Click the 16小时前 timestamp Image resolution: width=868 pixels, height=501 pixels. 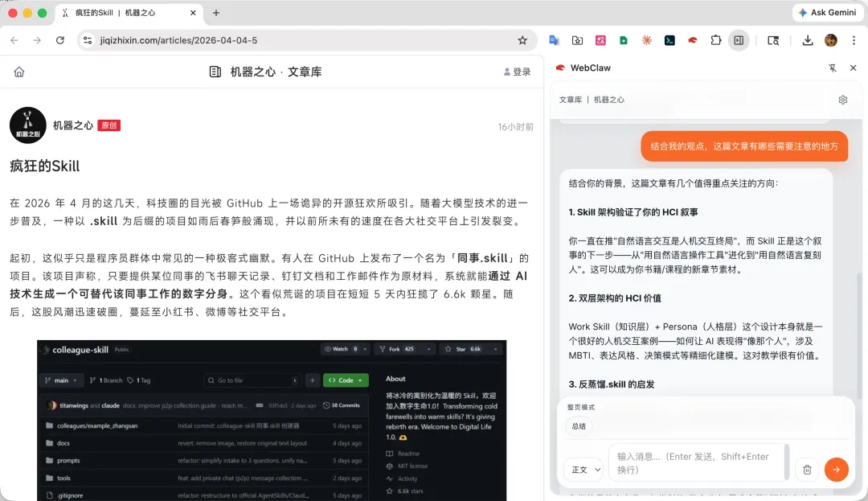[x=515, y=127]
